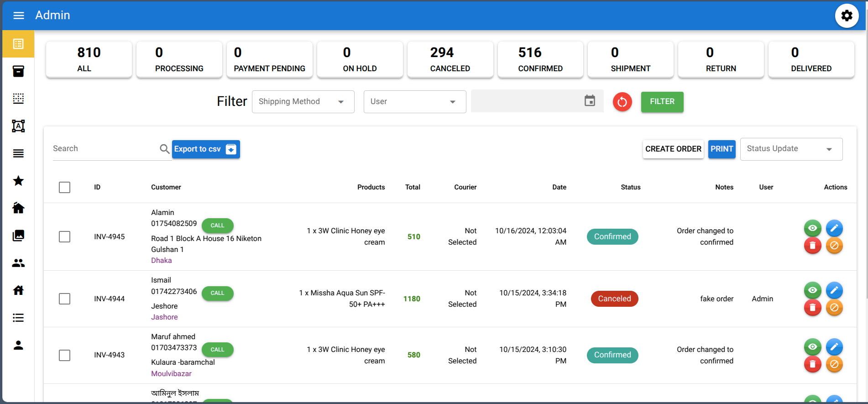Click into the Search input field
The width and height of the screenshot is (868, 404).
click(x=105, y=149)
